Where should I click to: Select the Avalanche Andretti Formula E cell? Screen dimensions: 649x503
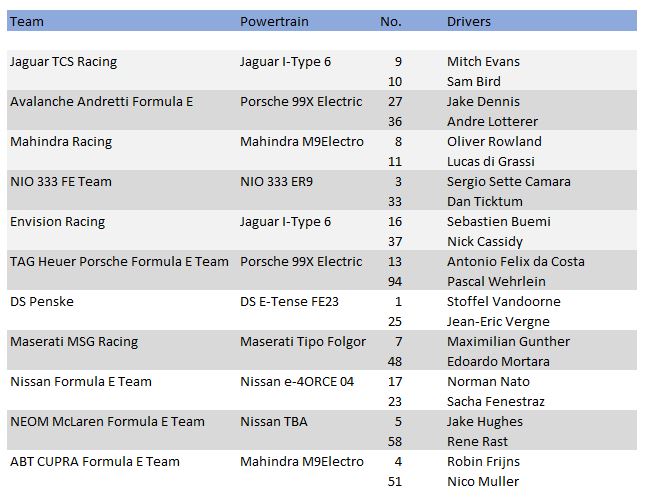[x=101, y=101]
